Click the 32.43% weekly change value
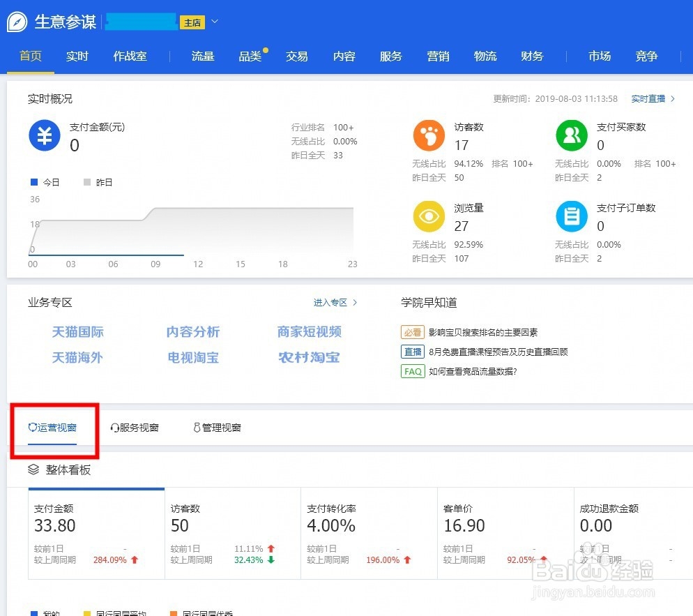The width and height of the screenshot is (693, 616). [x=249, y=559]
